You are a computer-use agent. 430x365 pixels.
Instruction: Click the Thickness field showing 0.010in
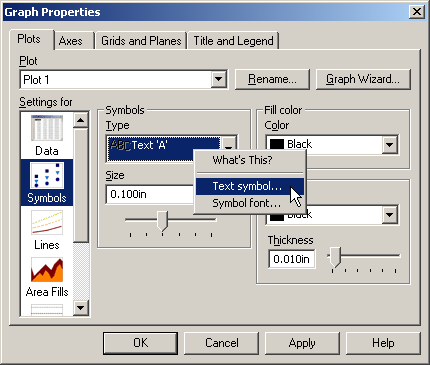(291, 259)
